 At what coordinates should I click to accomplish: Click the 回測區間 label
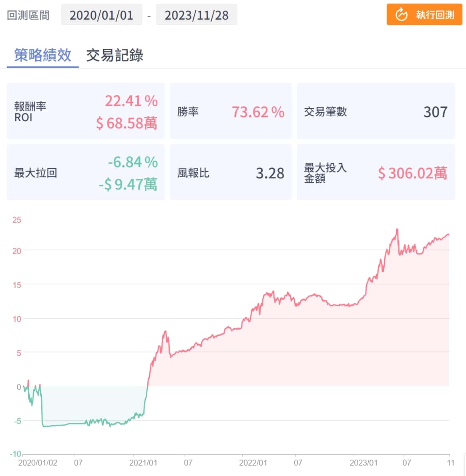pos(28,15)
